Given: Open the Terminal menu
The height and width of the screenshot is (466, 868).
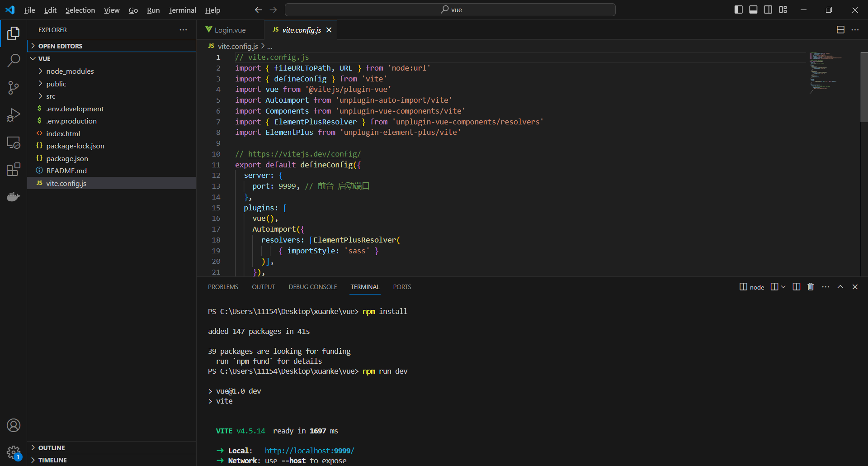Looking at the screenshot, I should pos(182,10).
